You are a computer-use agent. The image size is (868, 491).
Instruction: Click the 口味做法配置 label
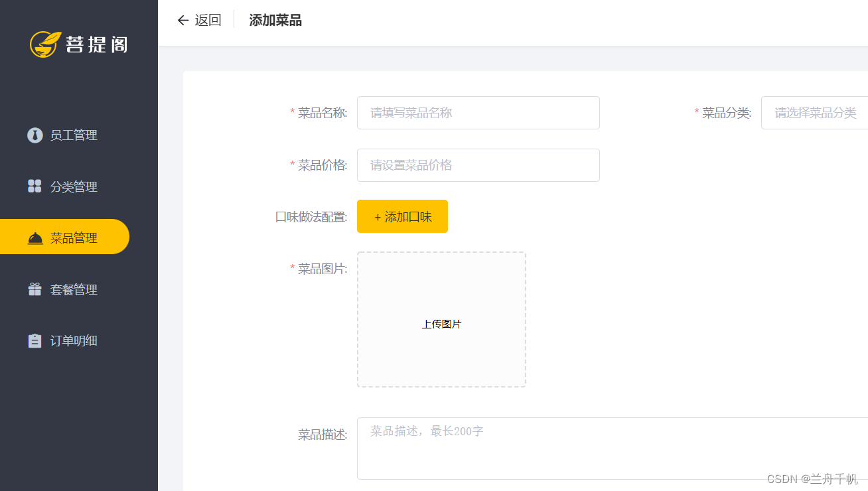[311, 217]
